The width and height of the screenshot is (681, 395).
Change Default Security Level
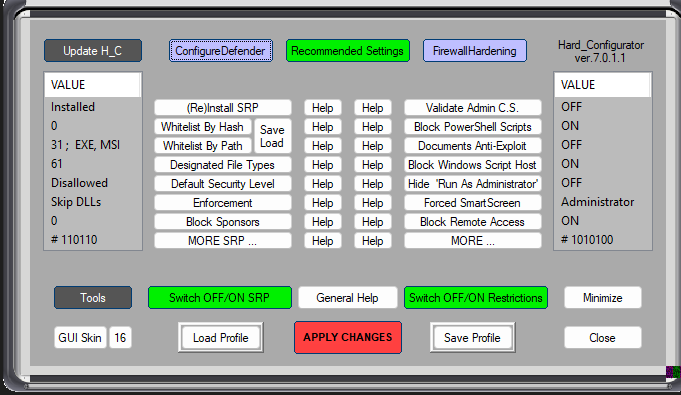click(223, 184)
